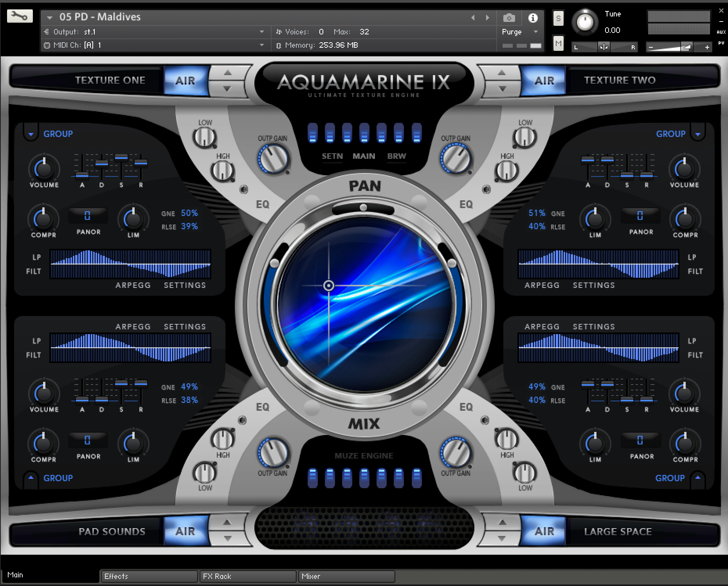Click the MAIN page button
This screenshot has height=586, width=728.
364,156
